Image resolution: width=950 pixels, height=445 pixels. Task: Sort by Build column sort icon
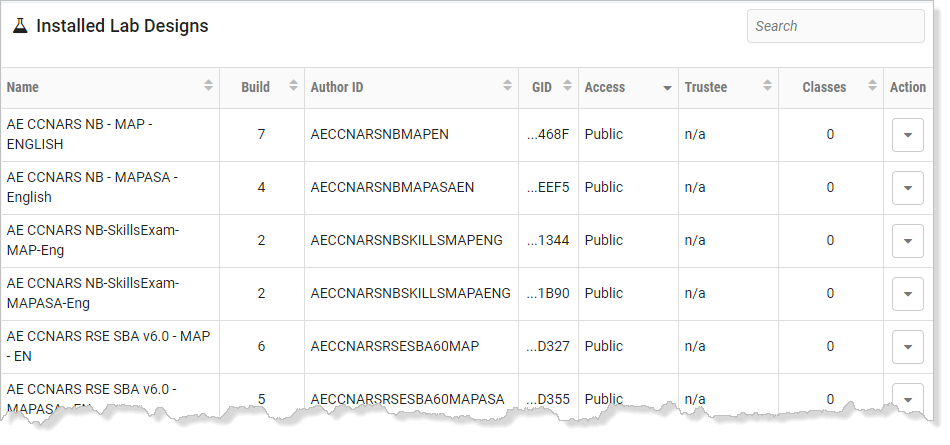click(x=293, y=85)
